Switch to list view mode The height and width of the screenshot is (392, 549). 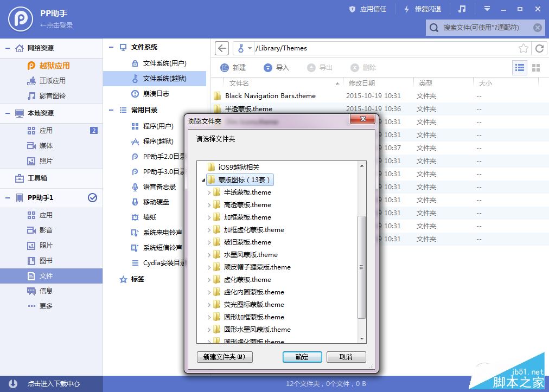click(x=520, y=68)
